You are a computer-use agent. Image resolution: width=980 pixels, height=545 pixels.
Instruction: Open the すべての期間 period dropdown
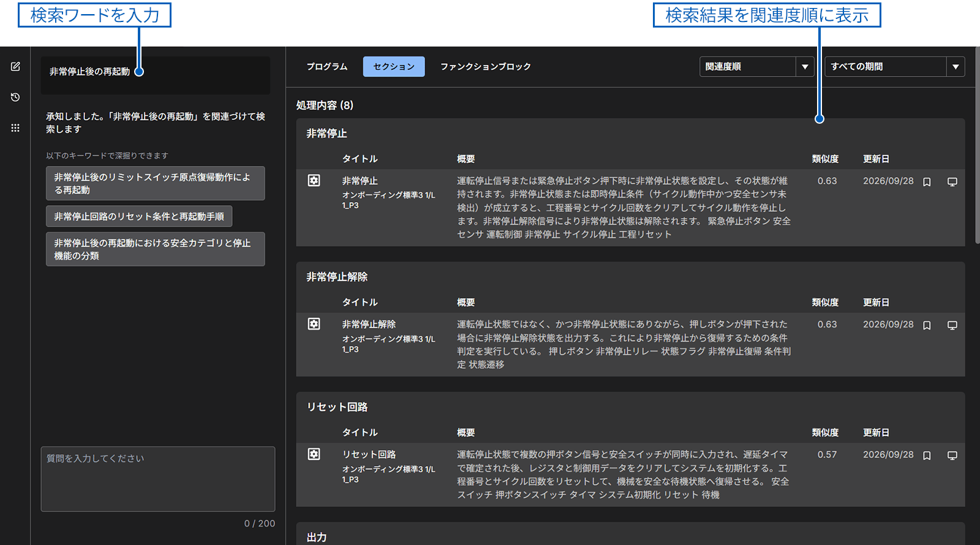click(x=895, y=67)
